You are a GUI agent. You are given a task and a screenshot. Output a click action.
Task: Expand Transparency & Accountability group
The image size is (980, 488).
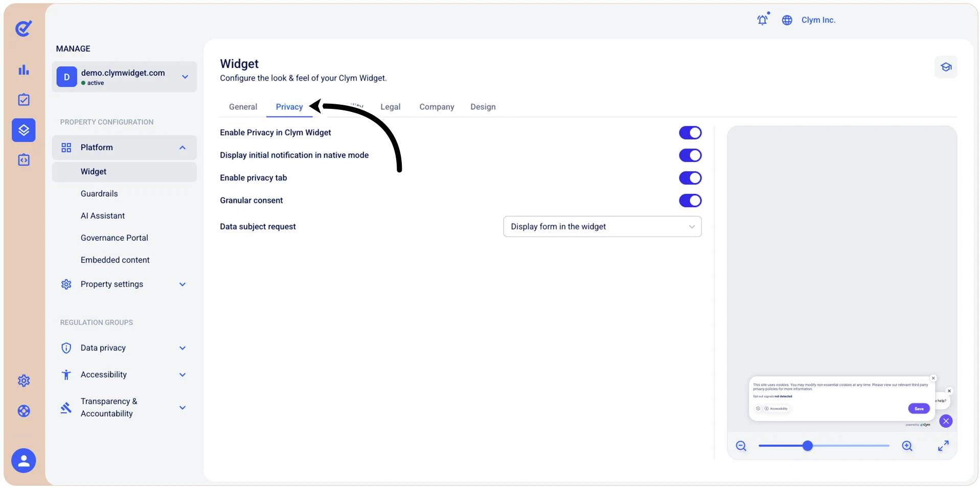(124, 407)
